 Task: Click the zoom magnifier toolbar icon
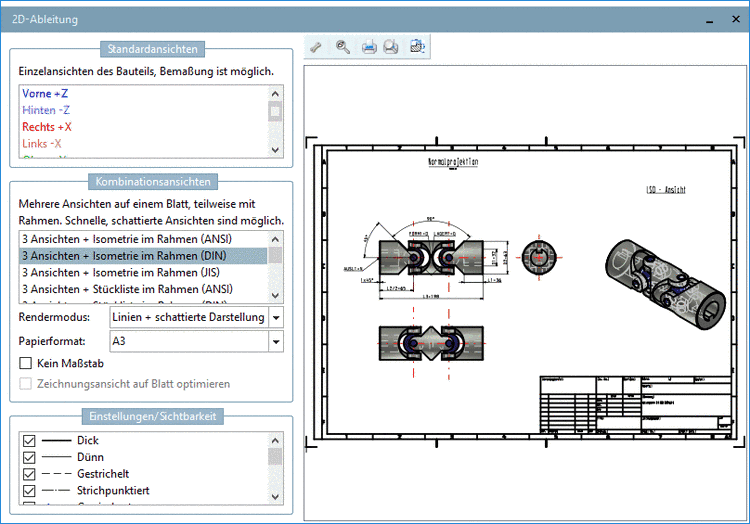click(x=342, y=47)
